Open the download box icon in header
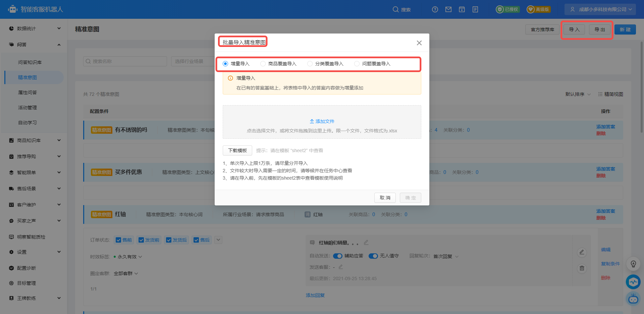The height and width of the screenshot is (314, 644). coord(462,9)
